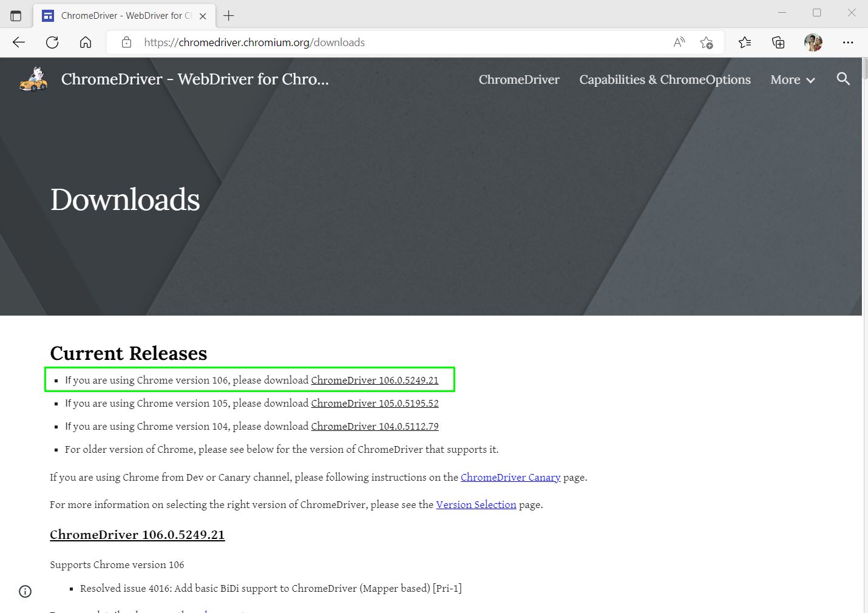The width and height of the screenshot is (868, 613).
Task: Open the ChromeDriver navigation item
Action: click(x=519, y=80)
